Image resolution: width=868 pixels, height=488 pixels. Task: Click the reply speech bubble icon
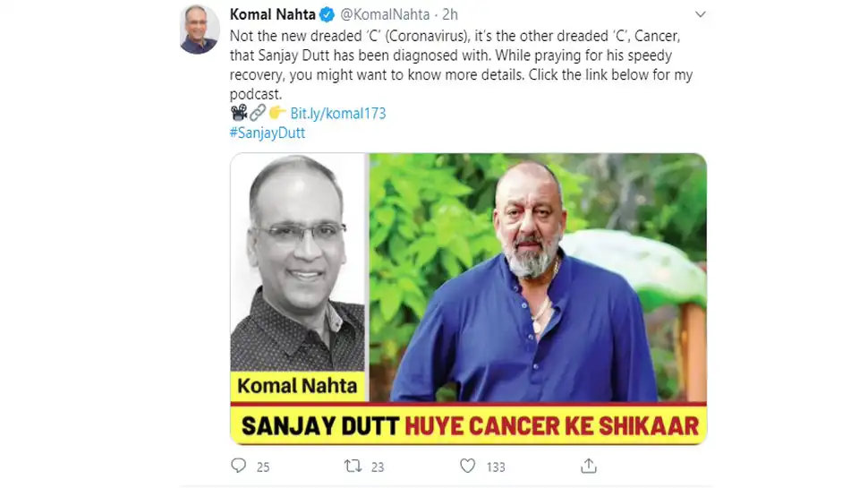239,466
